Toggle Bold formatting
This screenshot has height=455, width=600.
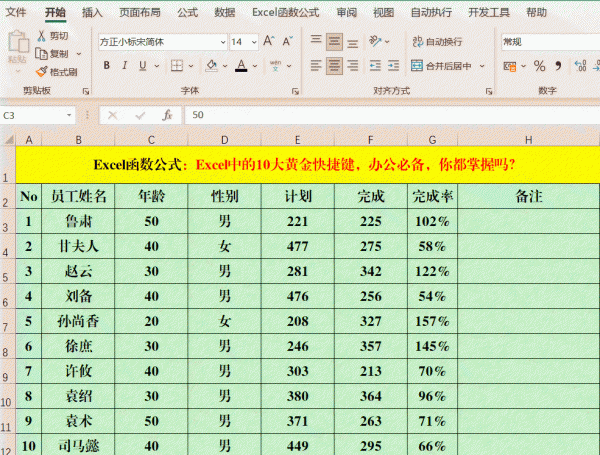point(107,66)
